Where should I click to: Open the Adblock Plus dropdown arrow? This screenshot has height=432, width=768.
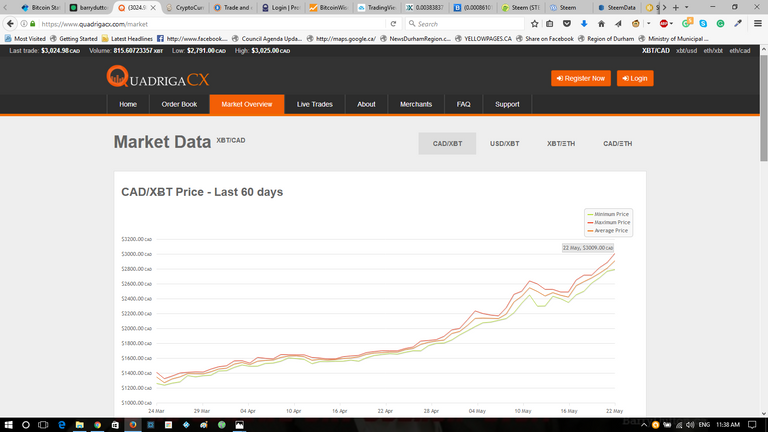point(672,24)
